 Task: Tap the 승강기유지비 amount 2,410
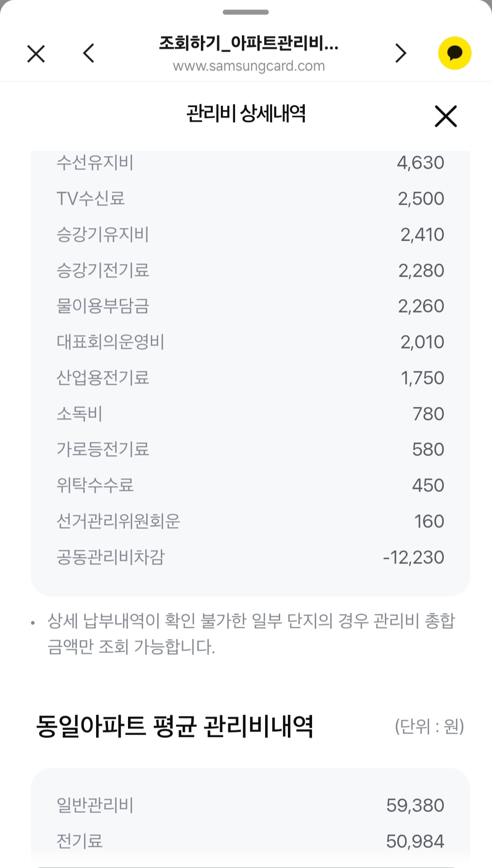coord(422,235)
